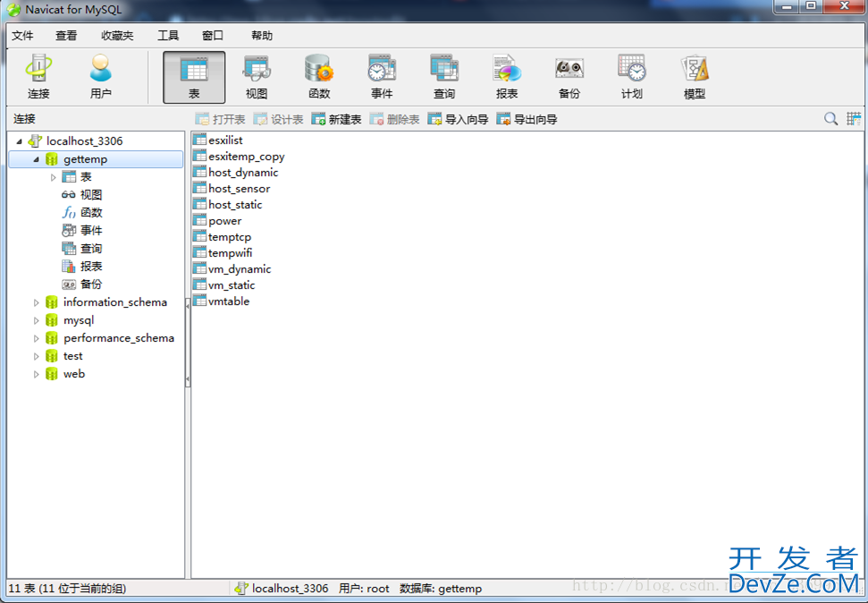
Task: Click 设计表 (Design Table) button
Action: [278, 119]
